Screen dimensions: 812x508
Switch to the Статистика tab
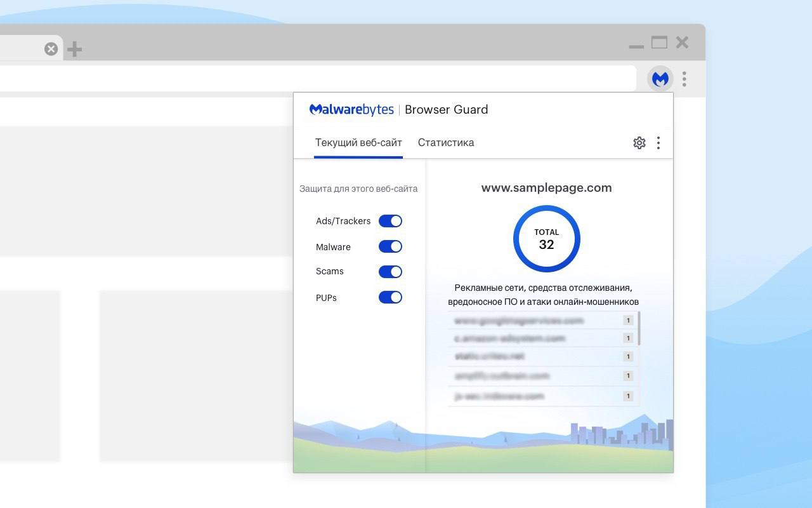click(x=445, y=143)
